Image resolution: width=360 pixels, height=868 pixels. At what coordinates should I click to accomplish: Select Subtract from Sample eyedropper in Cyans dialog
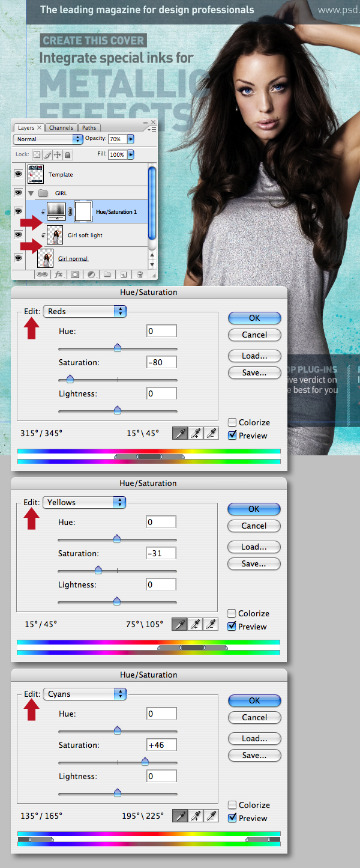click(211, 816)
